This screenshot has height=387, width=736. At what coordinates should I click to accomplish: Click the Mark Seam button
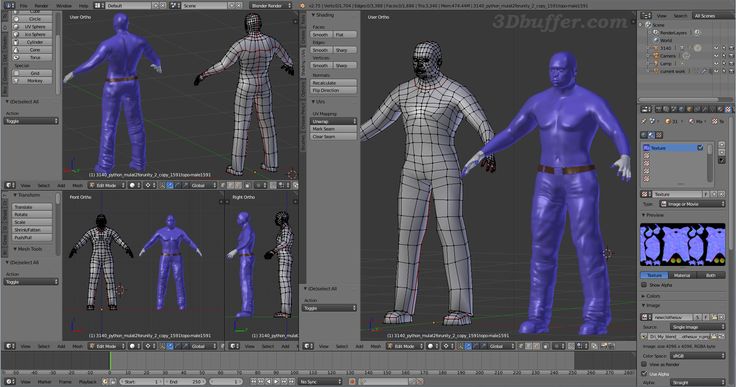point(333,129)
